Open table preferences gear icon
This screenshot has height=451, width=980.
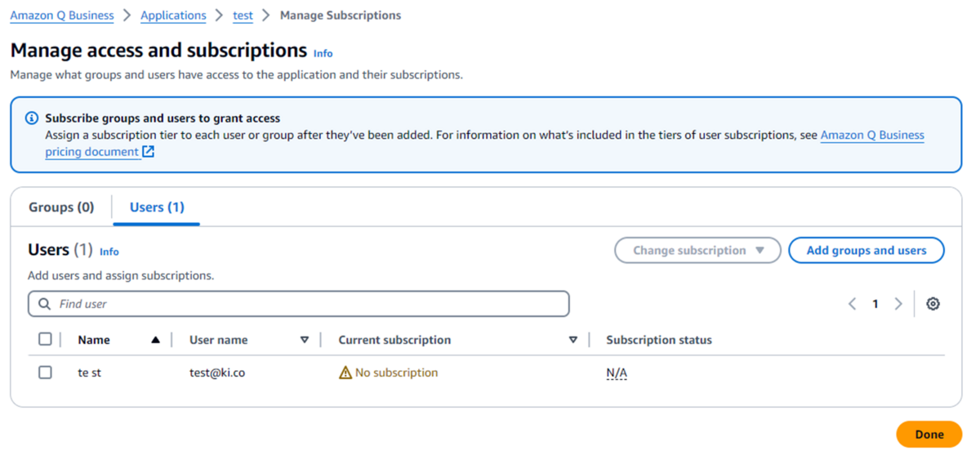coord(933,304)
